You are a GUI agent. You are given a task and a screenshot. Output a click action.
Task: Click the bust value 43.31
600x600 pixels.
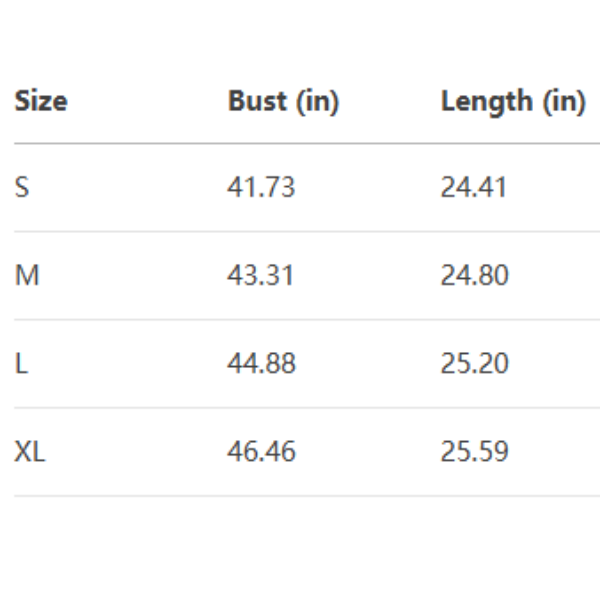[261, 275]
